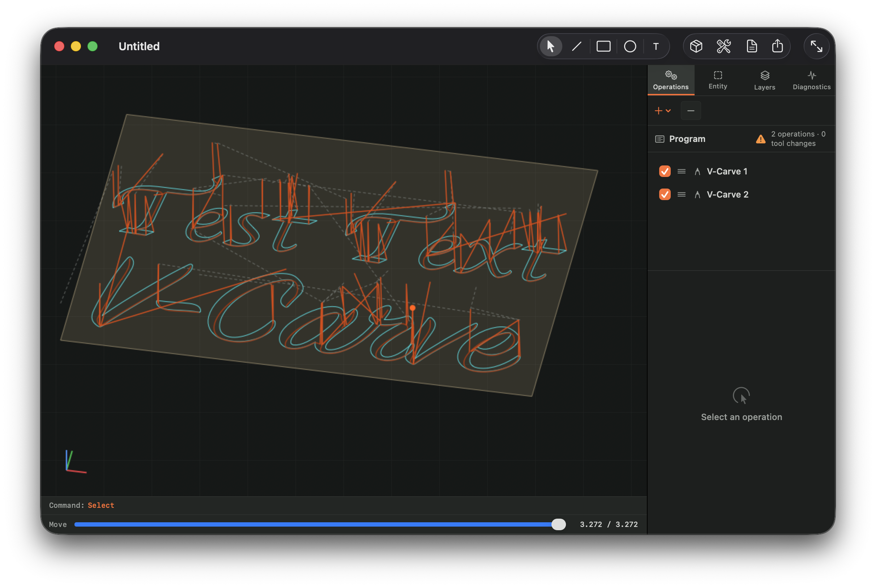Click the Untitled window title
This screenshot has width=876, height=588.
(139, 47)
